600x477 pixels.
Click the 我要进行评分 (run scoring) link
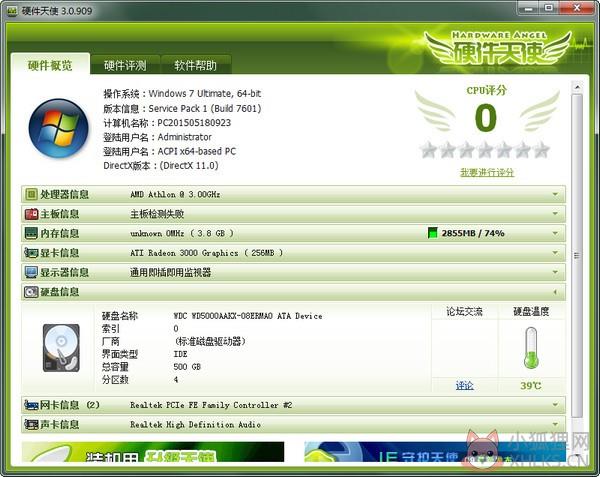(487, 173)
